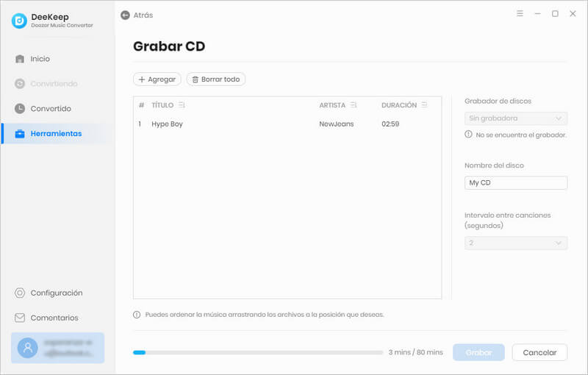Click the info icon beside 'No se encuentra el grabador'
This screenshot has width=588, height=375.
click(x=468, y=135)
